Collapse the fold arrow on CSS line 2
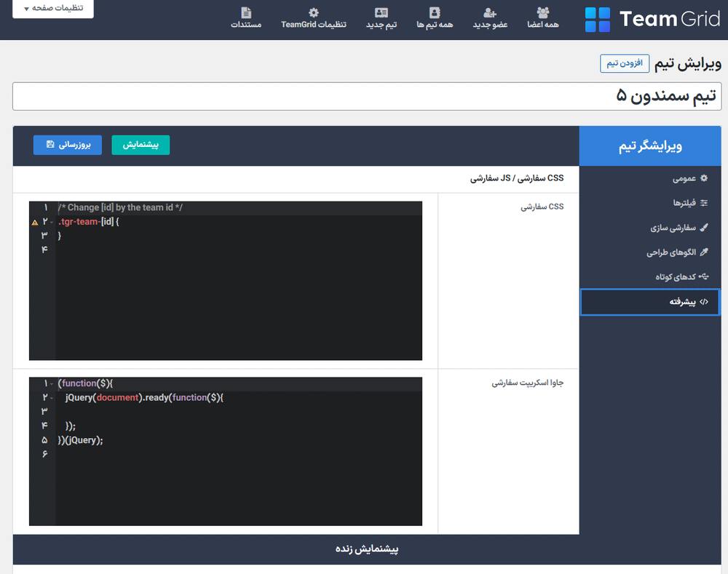The width and height of the screenshot is (728, 574). point(52,222)
